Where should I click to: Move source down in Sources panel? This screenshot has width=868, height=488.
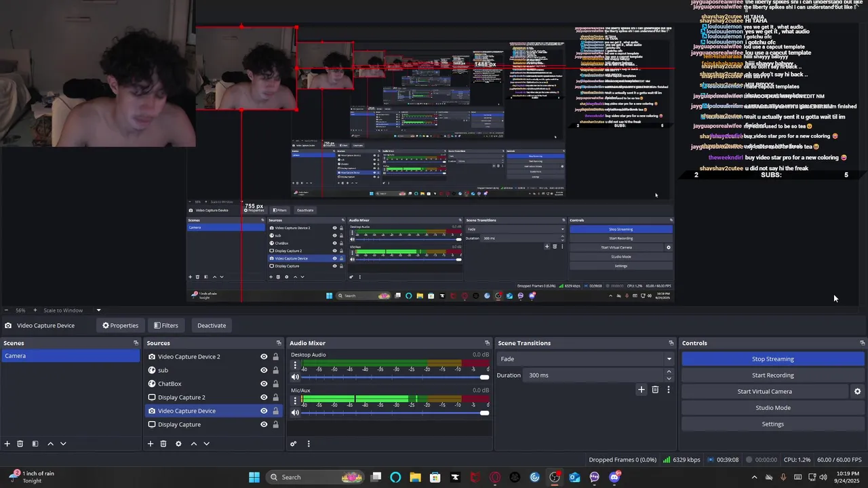(206, 444)
